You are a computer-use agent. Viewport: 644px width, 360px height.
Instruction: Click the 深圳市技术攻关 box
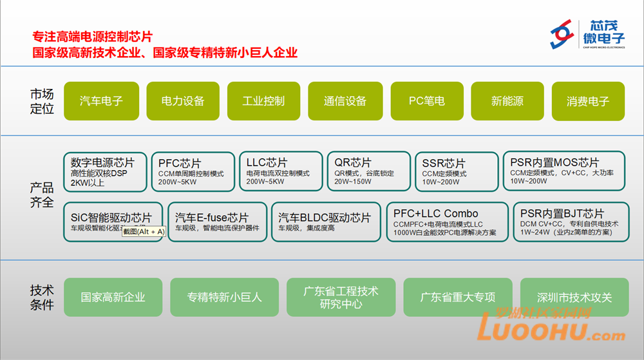click(x=574, y=297)
